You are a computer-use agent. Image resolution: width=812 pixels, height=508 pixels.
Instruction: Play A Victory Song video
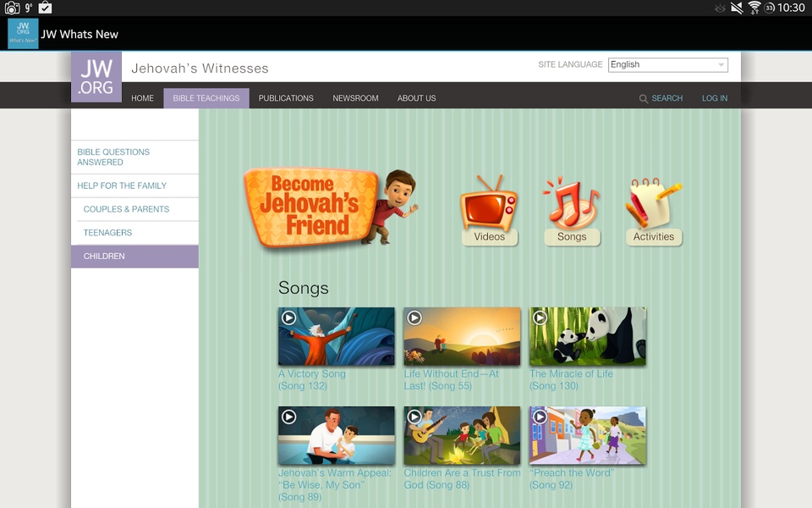(336, 336)
